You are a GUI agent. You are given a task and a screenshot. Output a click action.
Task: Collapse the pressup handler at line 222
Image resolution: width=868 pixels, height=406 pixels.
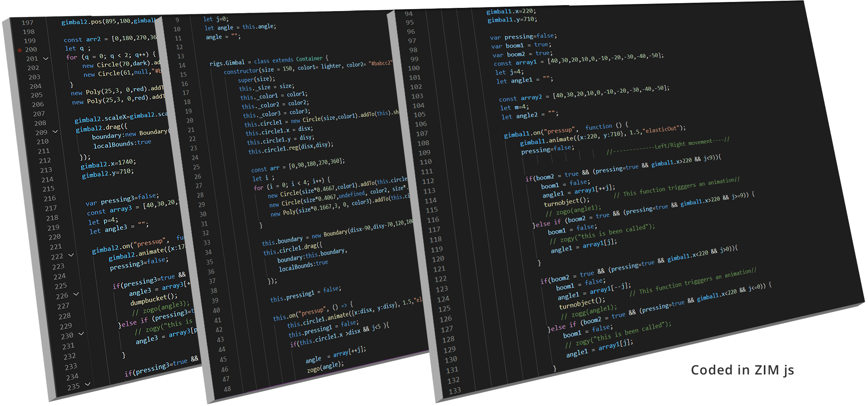click(71, 255)
